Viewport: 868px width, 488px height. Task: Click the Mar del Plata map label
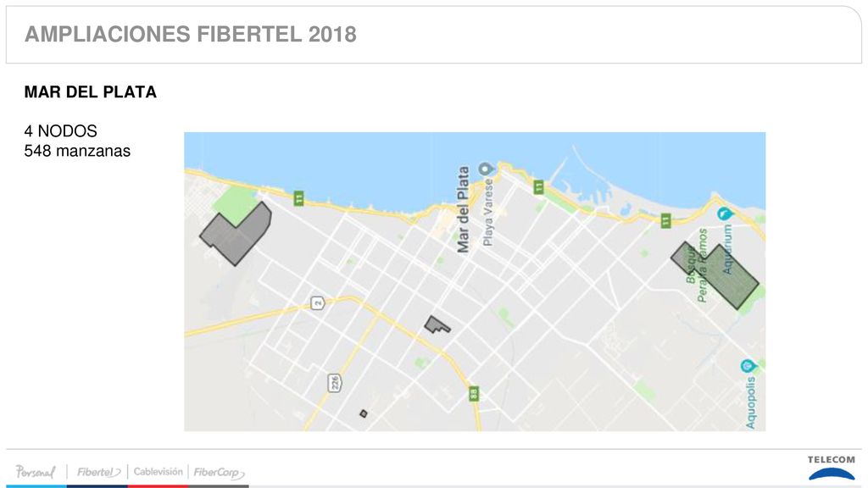[463, 210]
